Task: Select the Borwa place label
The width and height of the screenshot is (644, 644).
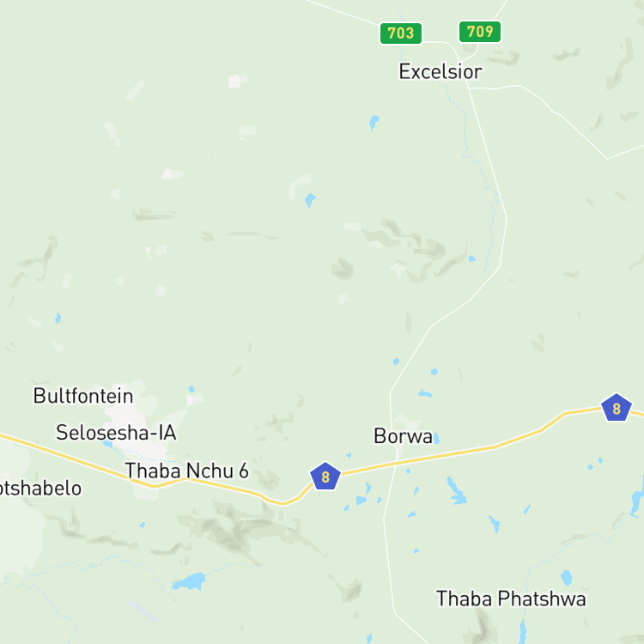Action: 403,435
